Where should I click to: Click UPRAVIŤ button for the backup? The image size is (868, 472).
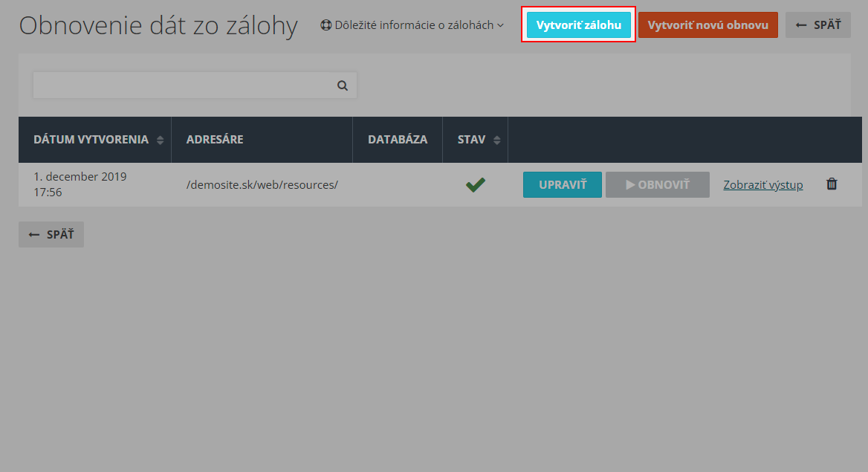pyautogui.click(x=563, y=184)
